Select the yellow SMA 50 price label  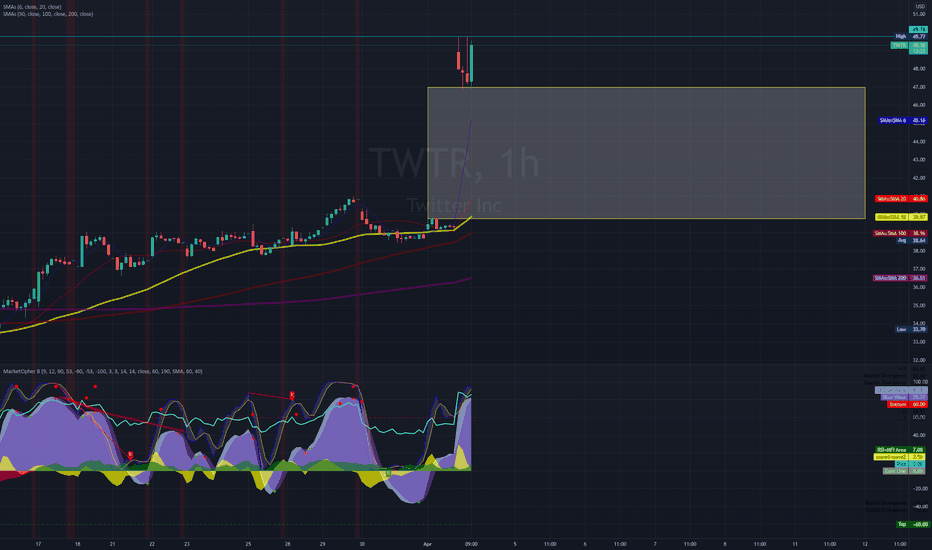coord(901,217)
